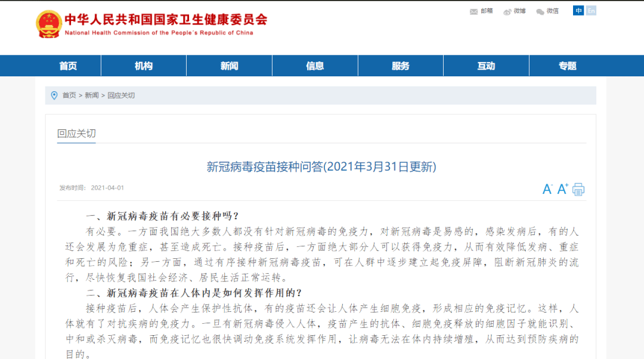Increase article font size (A+)
This screenshot has width=644, height=359.
(x=562, y=189)
